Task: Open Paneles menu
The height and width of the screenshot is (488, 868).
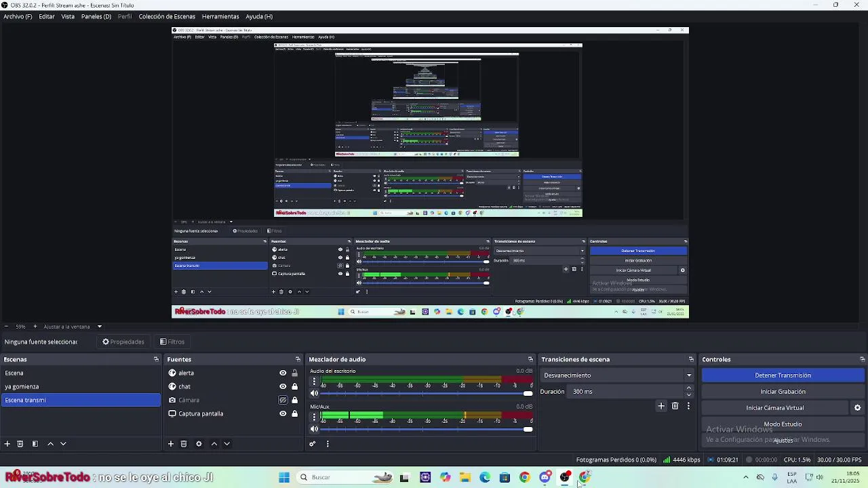Action: 96,16
